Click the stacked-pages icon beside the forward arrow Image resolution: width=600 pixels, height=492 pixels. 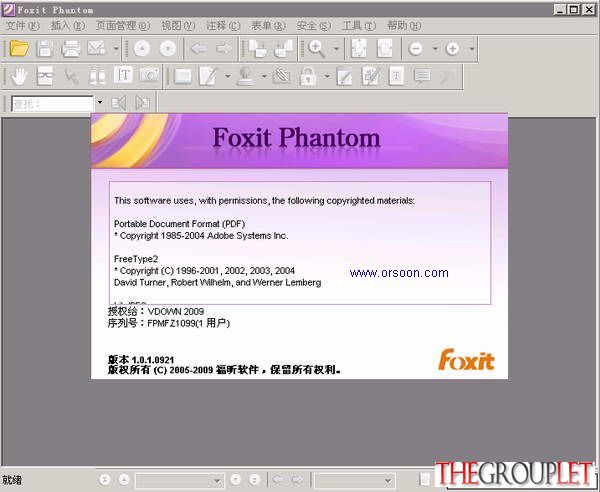[258, 49]
